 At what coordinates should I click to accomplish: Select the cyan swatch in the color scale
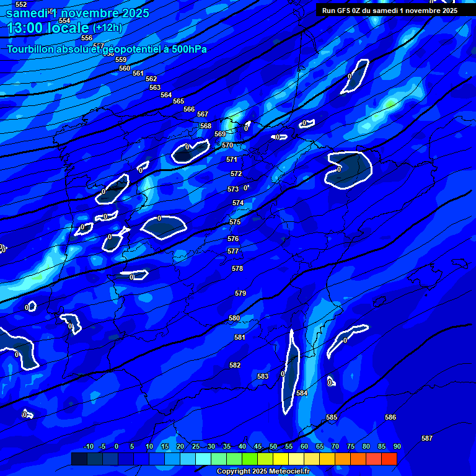point(203,459)
